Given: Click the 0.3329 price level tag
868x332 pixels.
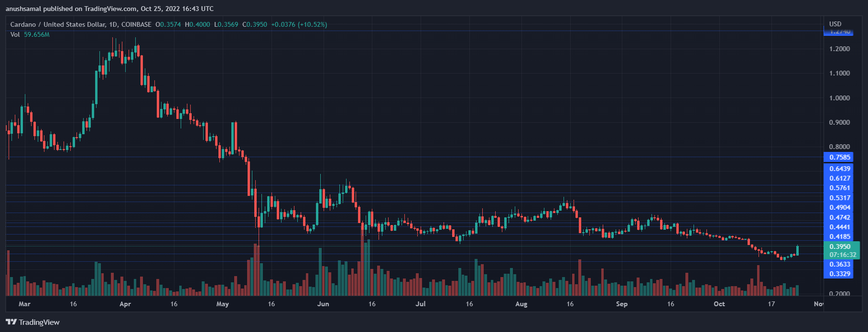Looking at the screenshot, I should tap(839, 274).
